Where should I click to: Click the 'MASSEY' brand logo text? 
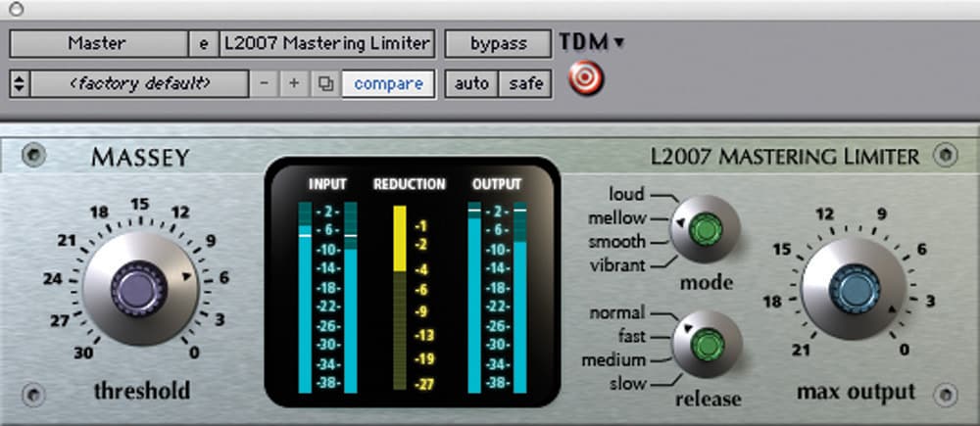pos(140,158)
